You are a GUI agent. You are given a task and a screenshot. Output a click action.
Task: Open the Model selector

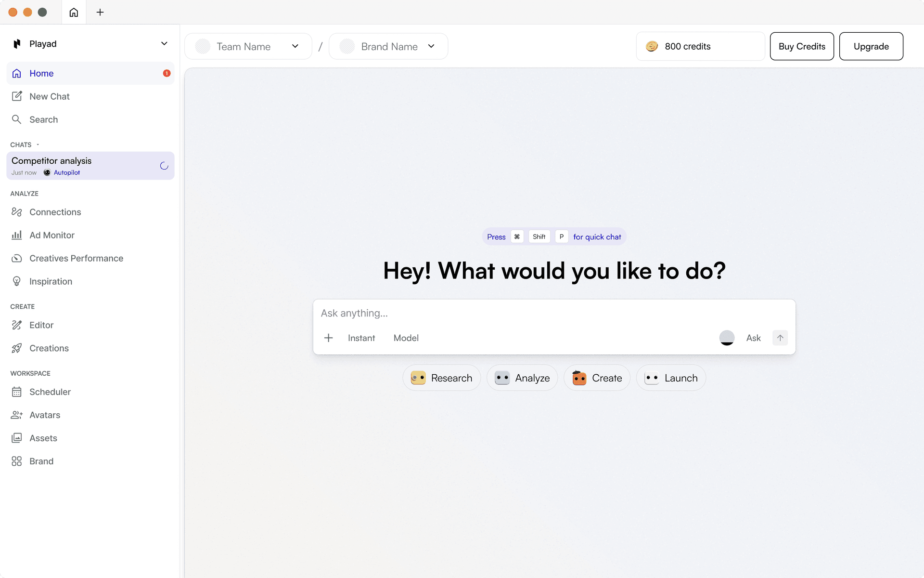pyautogui.click(x=406, y=338)
